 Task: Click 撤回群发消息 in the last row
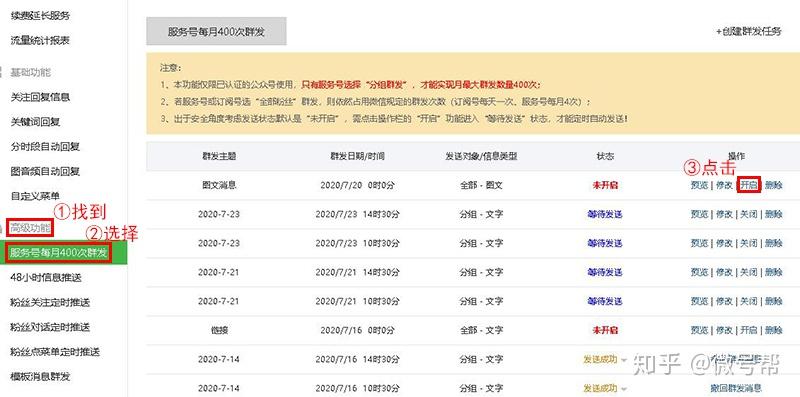(x=736, y=388)
